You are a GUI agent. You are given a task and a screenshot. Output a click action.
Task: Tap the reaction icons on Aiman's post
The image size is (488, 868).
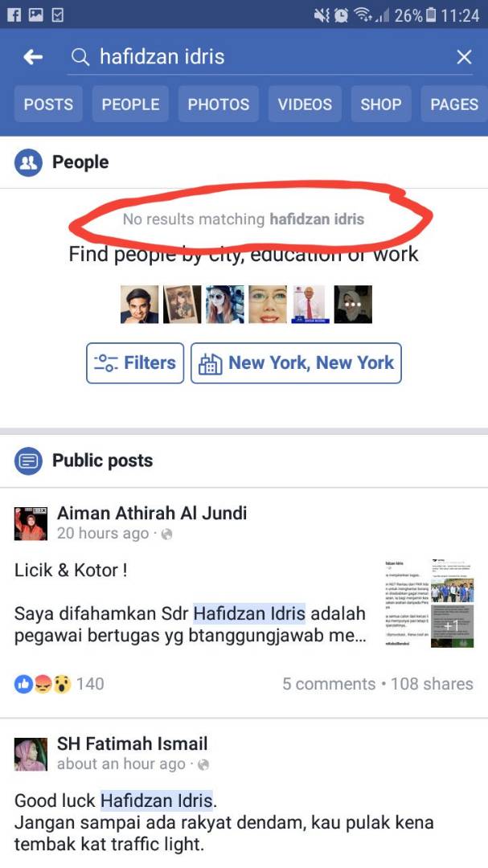pyautogui.click(x=43, y=684)
